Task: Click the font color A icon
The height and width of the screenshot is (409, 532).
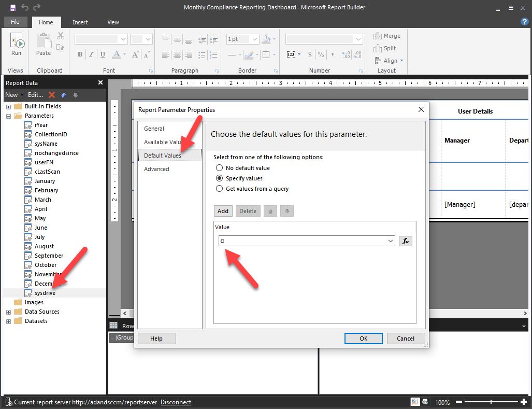Action: (x=117, y=54)
